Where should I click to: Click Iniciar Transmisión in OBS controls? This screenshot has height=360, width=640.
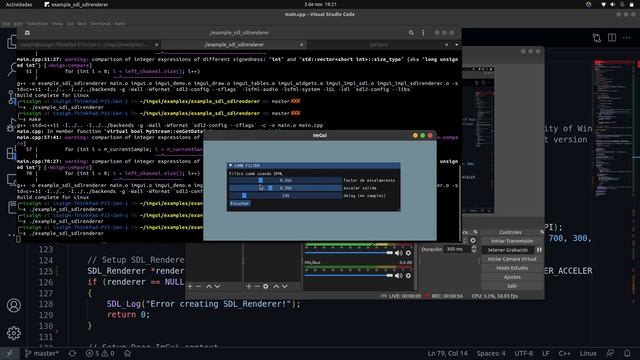tap(512, 241)
